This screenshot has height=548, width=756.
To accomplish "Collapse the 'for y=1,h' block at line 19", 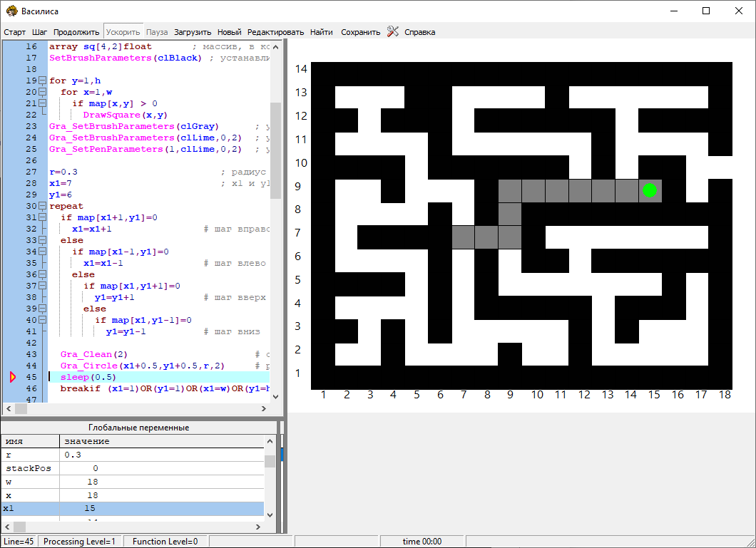I will point(42,81).
